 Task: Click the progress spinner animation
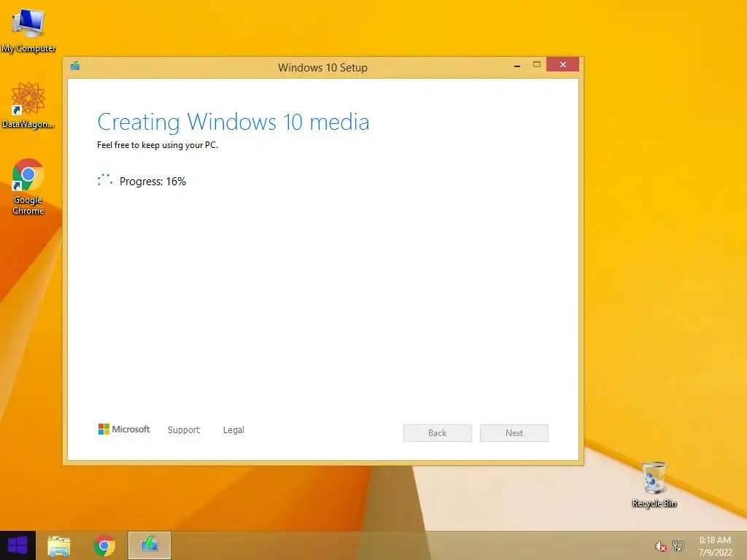(x=105, y=180)
